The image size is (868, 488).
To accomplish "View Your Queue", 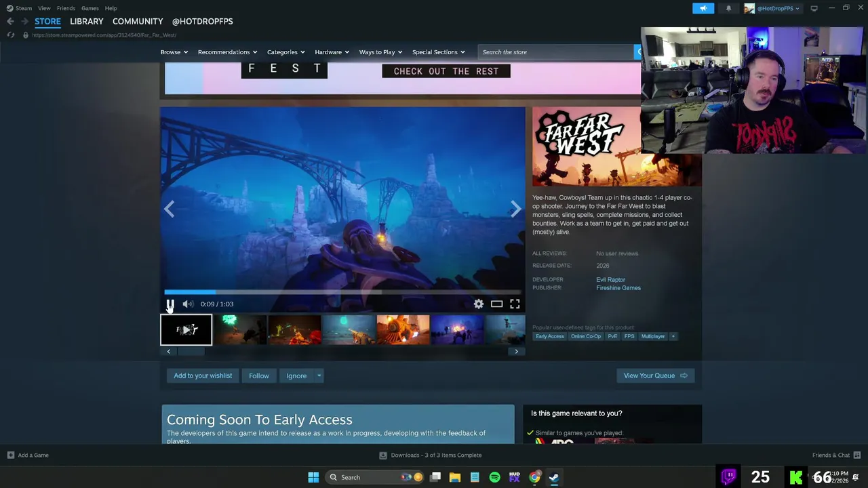I will 655,375.
